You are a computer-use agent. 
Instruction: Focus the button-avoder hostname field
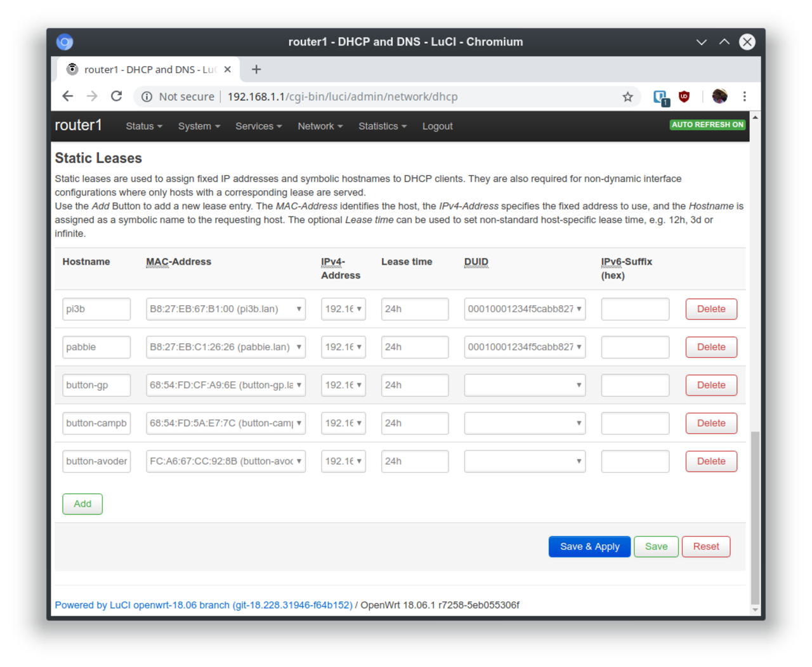[96, 461]
